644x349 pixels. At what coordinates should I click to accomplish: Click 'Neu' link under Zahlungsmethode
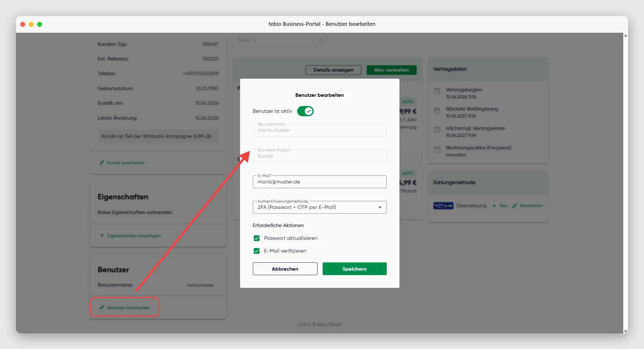pyautogui.click(x=504, y=206)
